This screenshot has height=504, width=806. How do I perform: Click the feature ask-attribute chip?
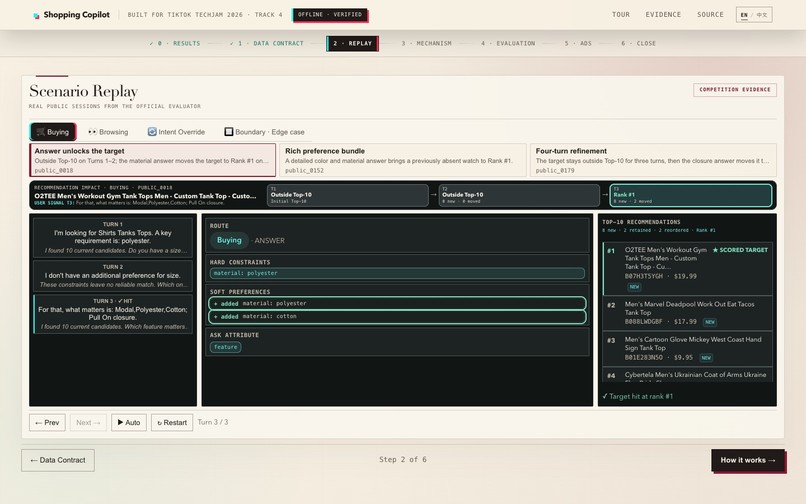225,347
